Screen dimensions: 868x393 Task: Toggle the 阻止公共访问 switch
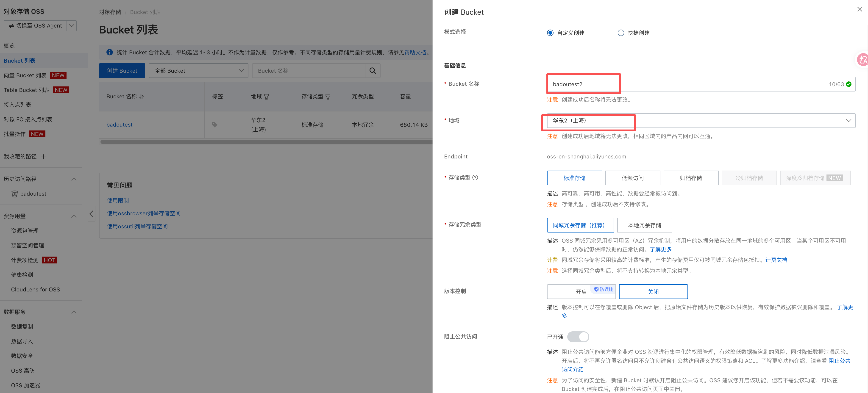[x=578, y=337]
